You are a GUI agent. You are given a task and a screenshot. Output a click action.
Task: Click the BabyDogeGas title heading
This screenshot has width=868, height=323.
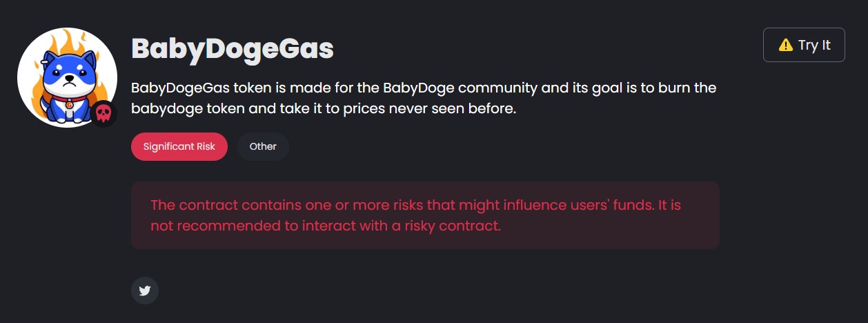(x=233, y=48)
